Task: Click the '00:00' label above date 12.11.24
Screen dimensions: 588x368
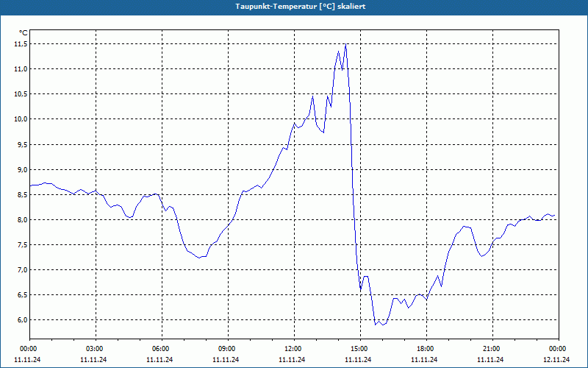Action: [559, 349]
